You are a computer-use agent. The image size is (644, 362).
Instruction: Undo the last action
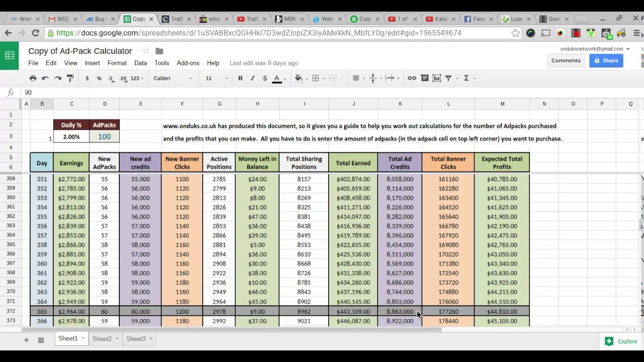(45, 78)
